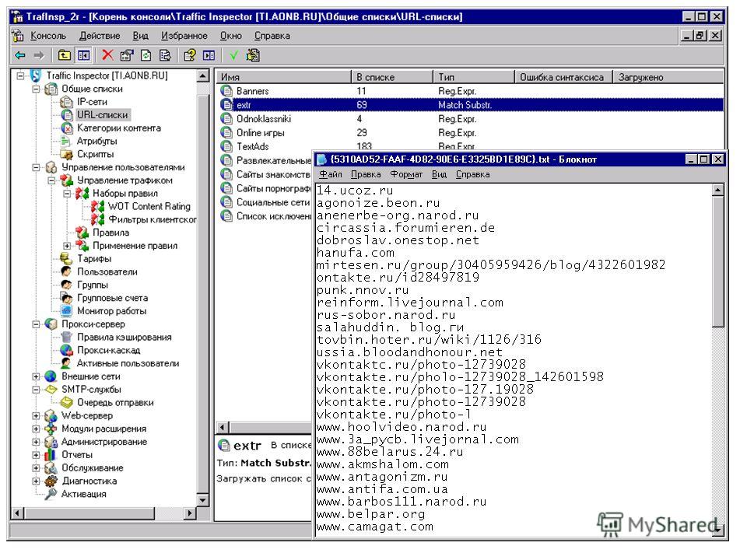Expand the Web-сервер node
This screenshot has height=560, width=747.
tap(36, 416)
